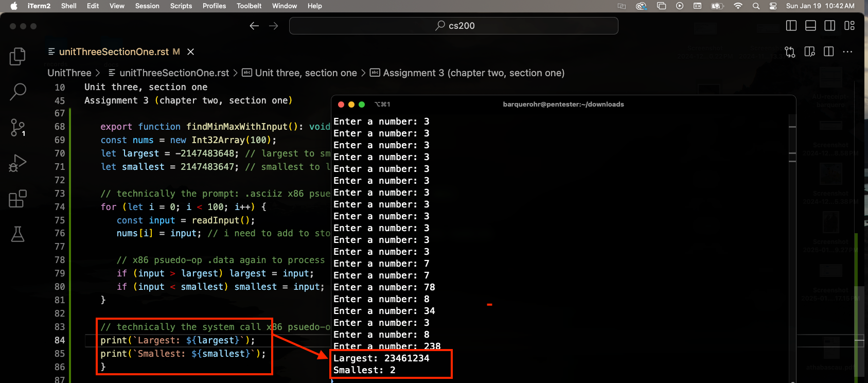This screenshot has height=383, width=868.
Task: Select the unitThreeSectionOne.rst editor tab
Action: coord(114,52)
